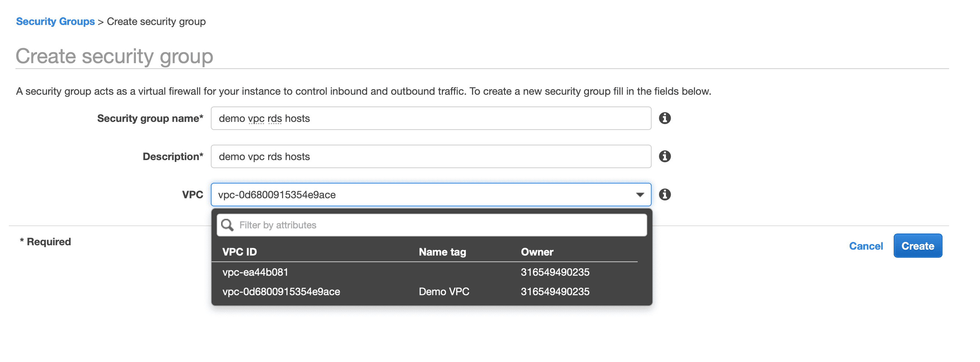Focus the Security group name field
Image resolution: width=980 pixels, height=362 pixels.
(x=430, y=118)
